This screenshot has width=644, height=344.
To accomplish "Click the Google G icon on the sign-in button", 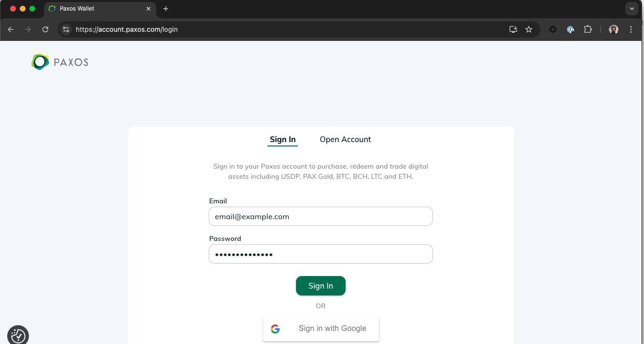I will [275, 329].
